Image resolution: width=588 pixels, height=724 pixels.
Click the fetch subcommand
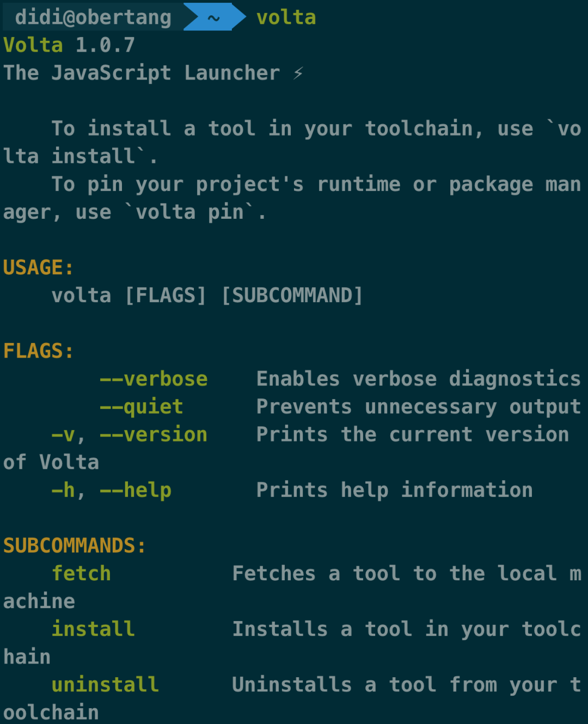tap(81, 573)
